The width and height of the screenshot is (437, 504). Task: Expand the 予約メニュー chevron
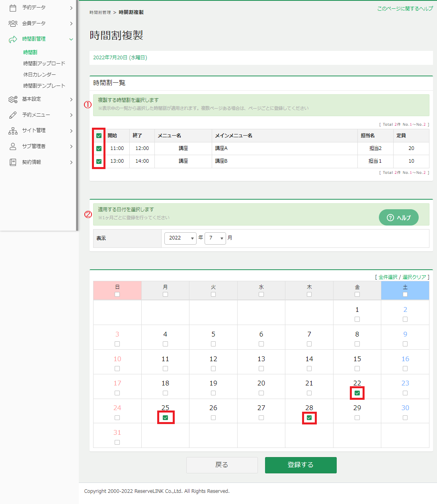point(71,115)
